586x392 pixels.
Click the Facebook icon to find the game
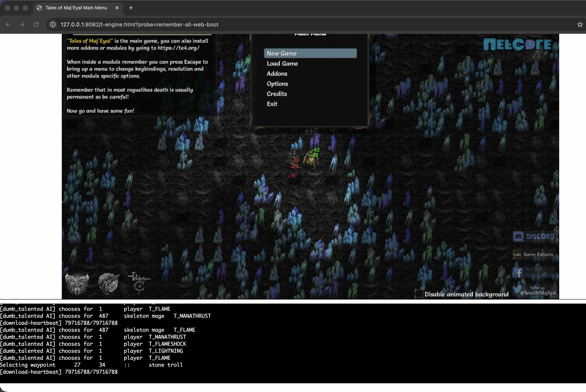(519, 273)
